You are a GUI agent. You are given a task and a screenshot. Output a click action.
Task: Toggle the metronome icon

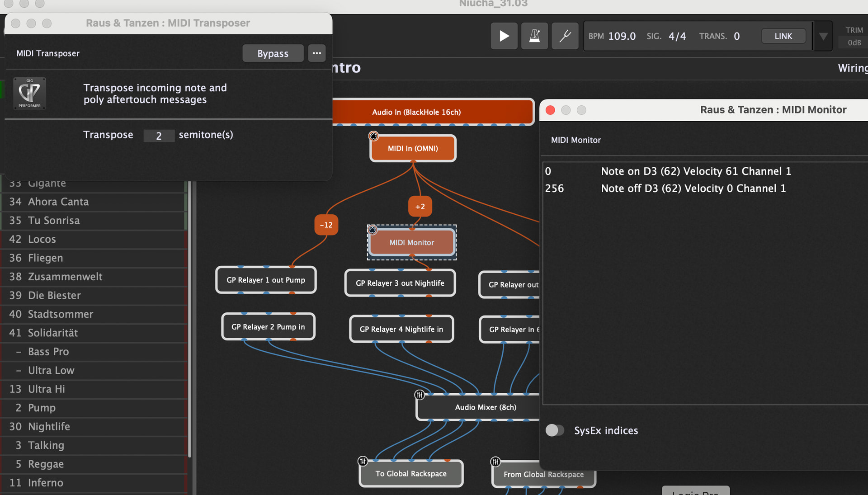coord(534,36)
